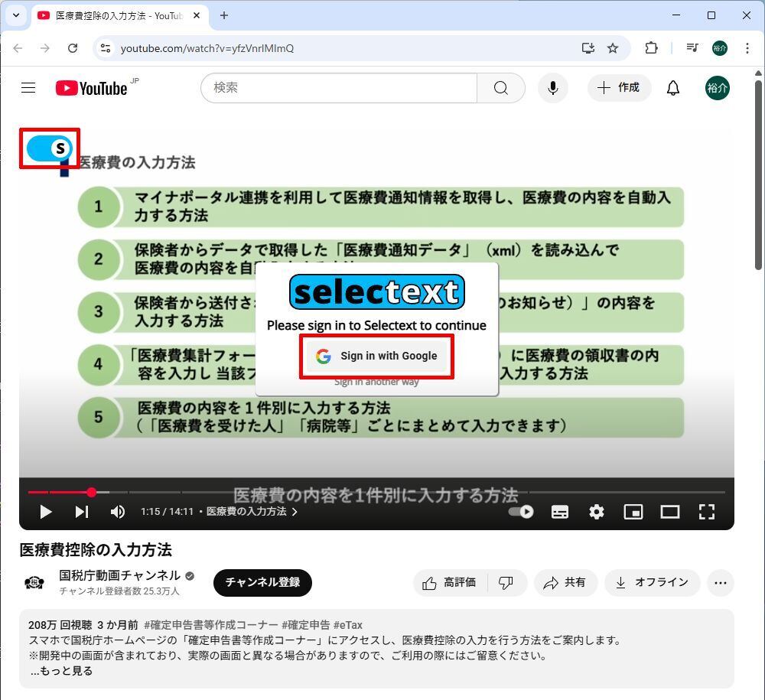Go to YouTube home via the logo
The height and width of the screenshot is (700, 765).
(92, 88)
